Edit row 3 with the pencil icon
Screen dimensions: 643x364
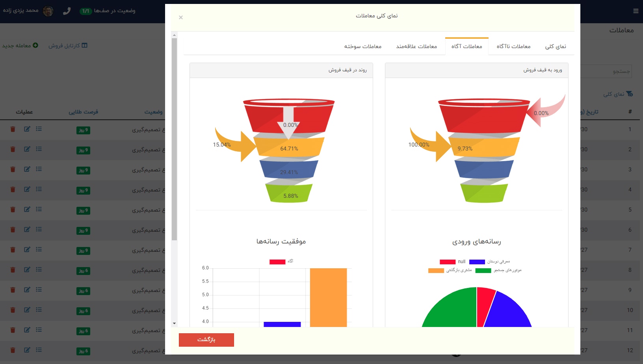pyautogui.click(x=27, y=169)
